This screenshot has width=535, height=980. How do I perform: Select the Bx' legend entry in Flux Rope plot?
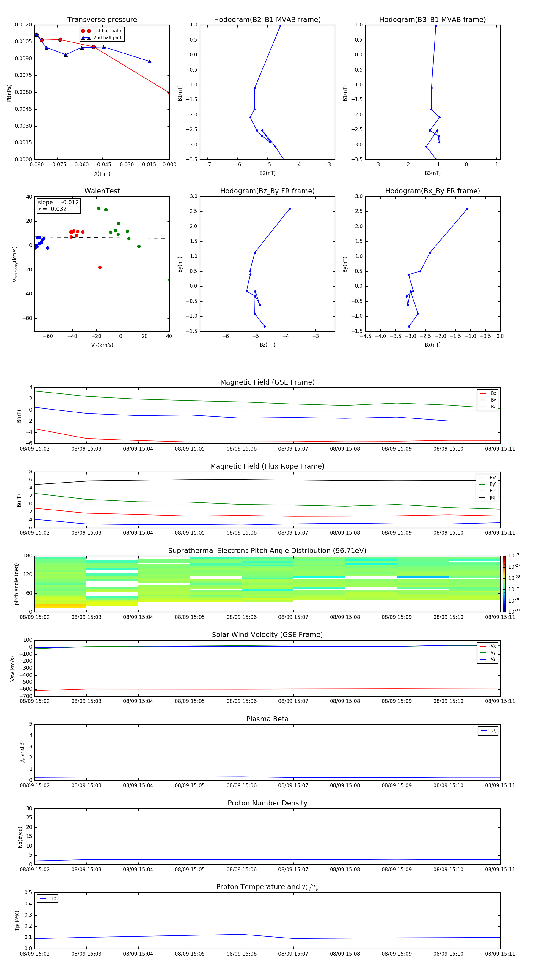[x=487, y=478]
